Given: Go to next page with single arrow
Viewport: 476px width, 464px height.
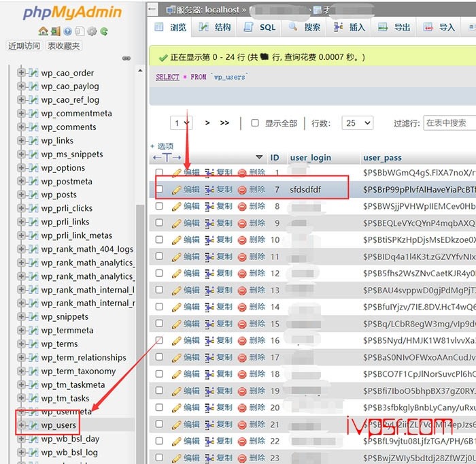Looking at the screenshot, I should tap(207, 123).
